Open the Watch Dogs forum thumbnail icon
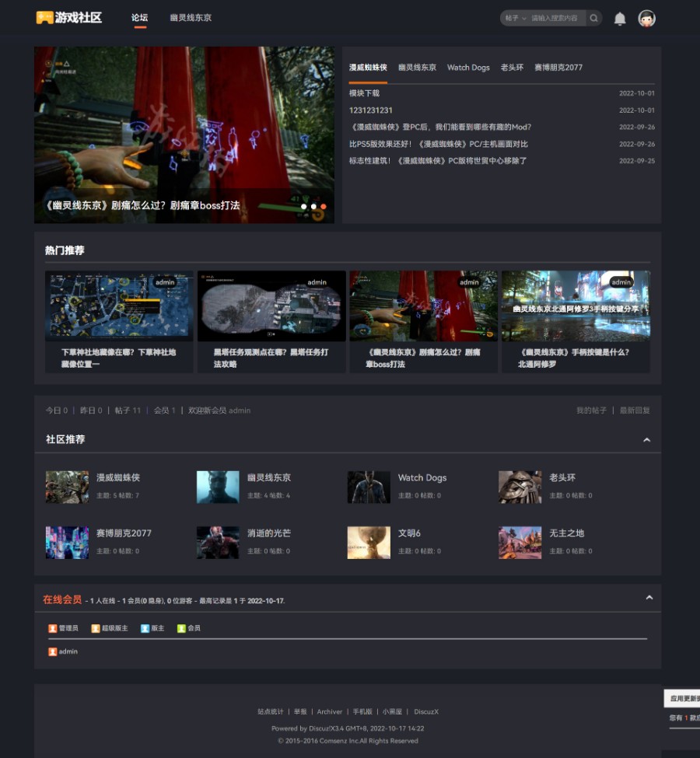This screenshot has width=700, height=758. point(369,487)
